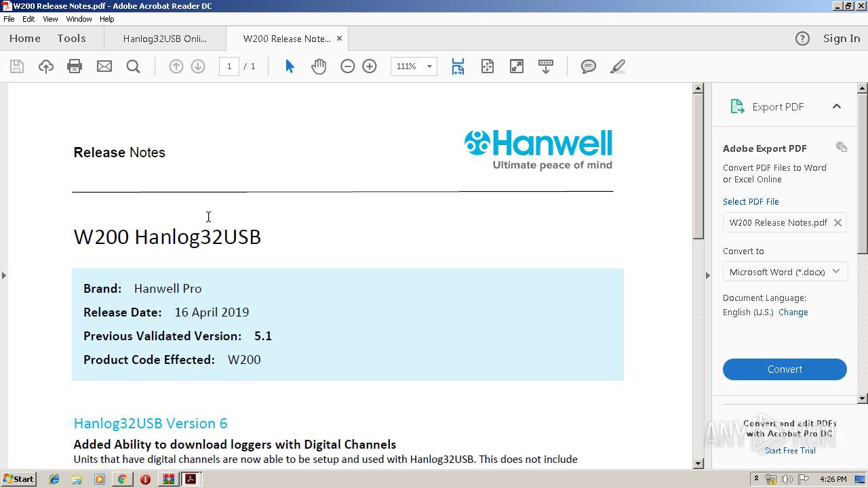868x488 pixels.
Task: Click the Select PDF File link
Action: click(751, 201)
